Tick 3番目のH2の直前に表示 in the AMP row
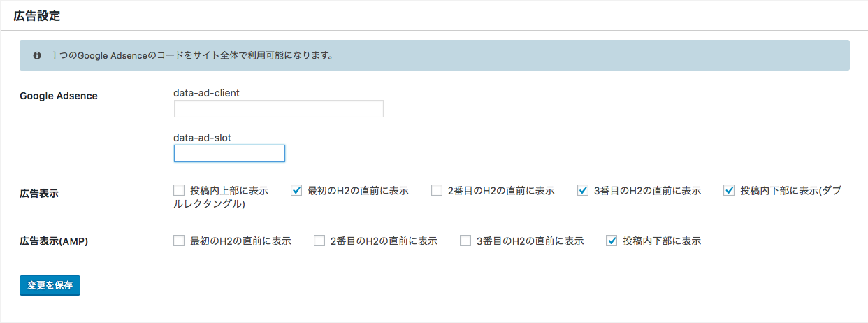 coord(465,241)
